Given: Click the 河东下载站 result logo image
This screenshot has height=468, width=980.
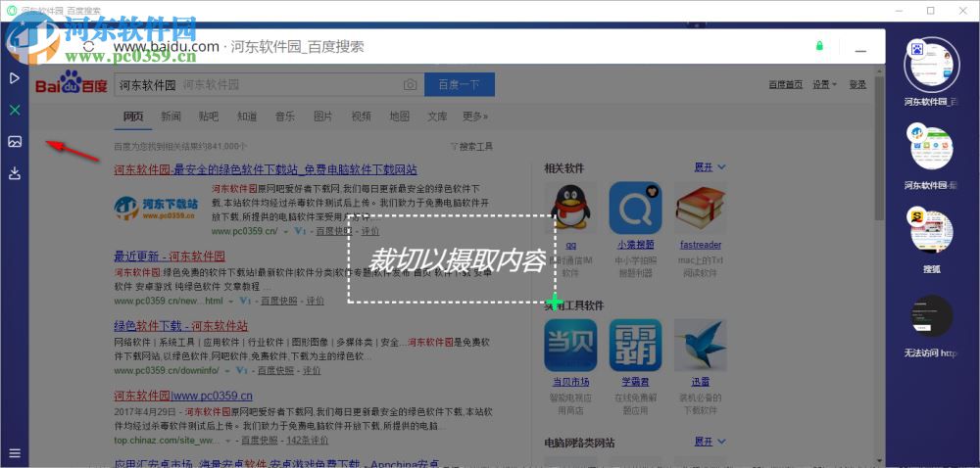Looking at the screenshot, I should 156,208.
